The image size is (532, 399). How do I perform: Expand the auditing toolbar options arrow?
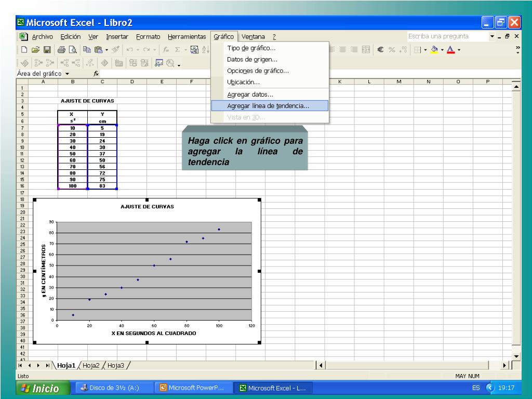coord(179,65)
